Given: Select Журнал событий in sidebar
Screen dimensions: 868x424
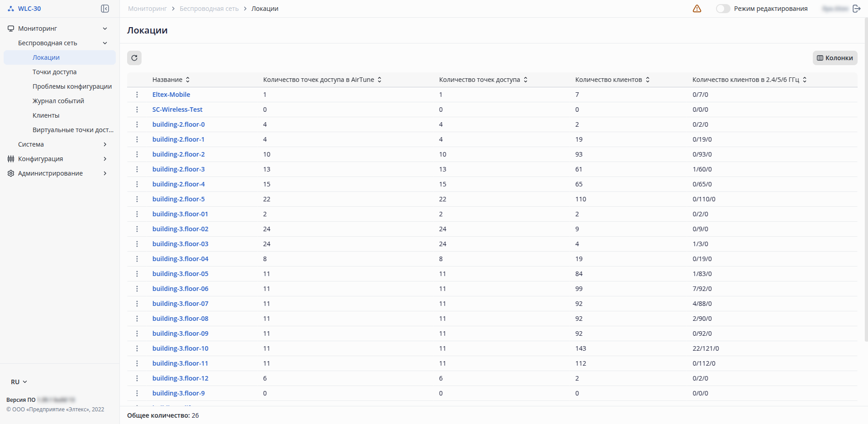Looking at the screenshot, I should (x=58, y=101).
